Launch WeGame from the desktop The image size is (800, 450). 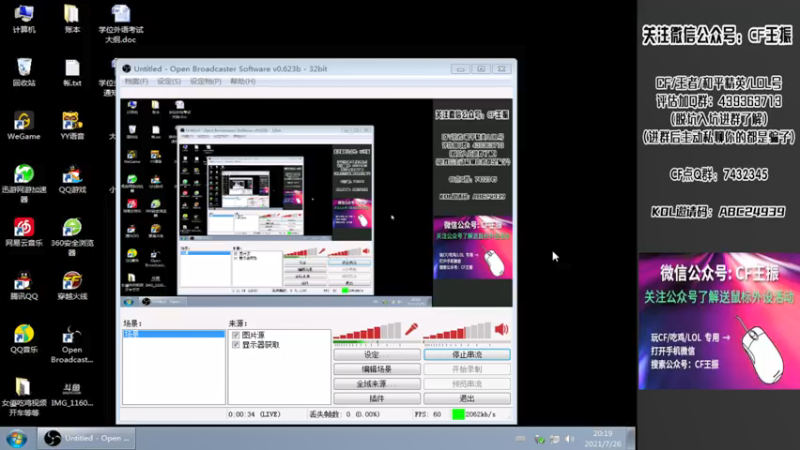(24, 126)
